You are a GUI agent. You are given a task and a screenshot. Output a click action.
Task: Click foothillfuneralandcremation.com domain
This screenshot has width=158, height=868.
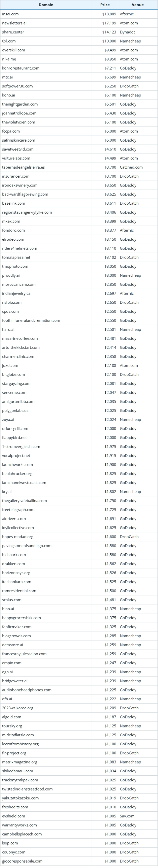tap(31, 320)
